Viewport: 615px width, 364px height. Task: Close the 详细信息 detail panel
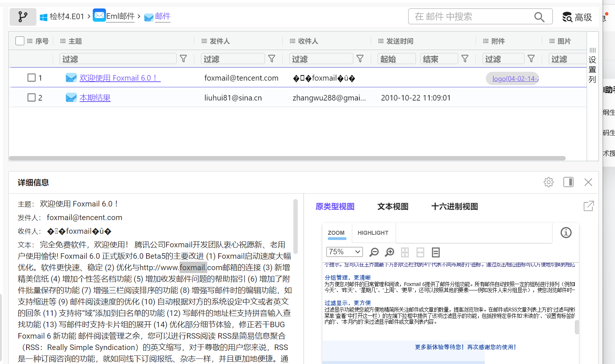click(x=588, y=182)
